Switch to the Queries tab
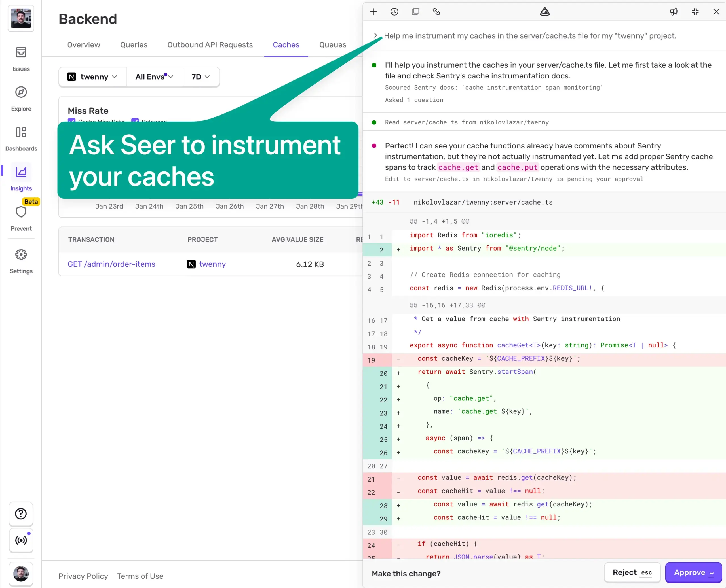 134,45
